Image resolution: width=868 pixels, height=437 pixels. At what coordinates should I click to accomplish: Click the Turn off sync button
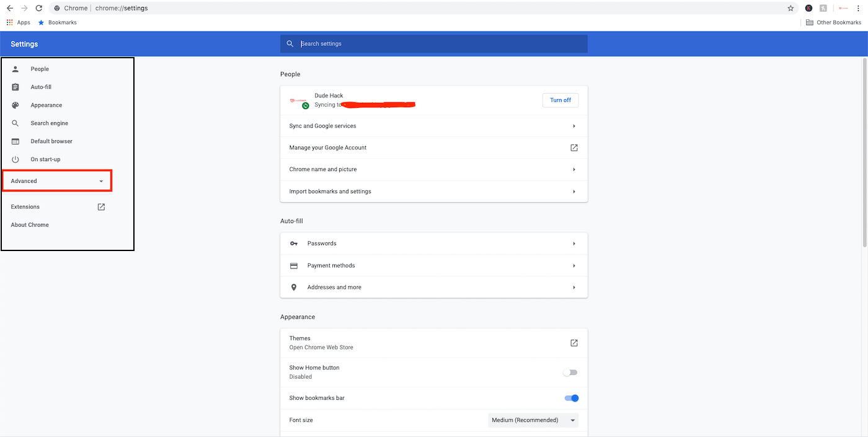[x=560, y=100]
